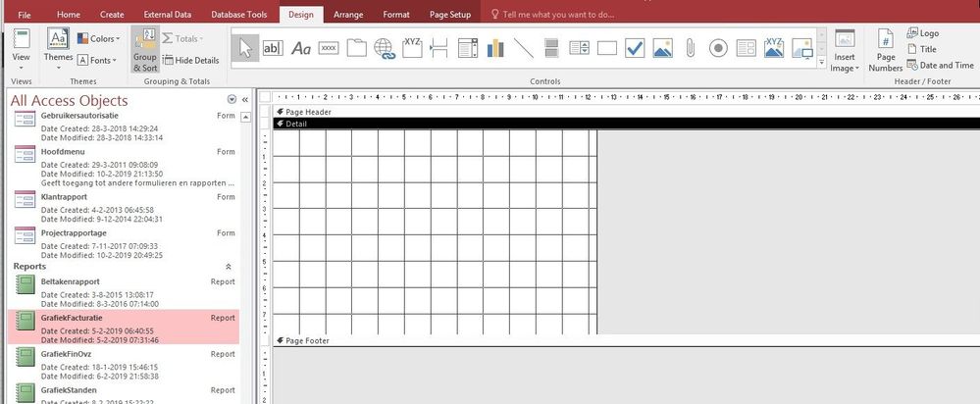Open the Totals dropdown
The width and height of the screenshot is (980, 404).
coord(183,38)
